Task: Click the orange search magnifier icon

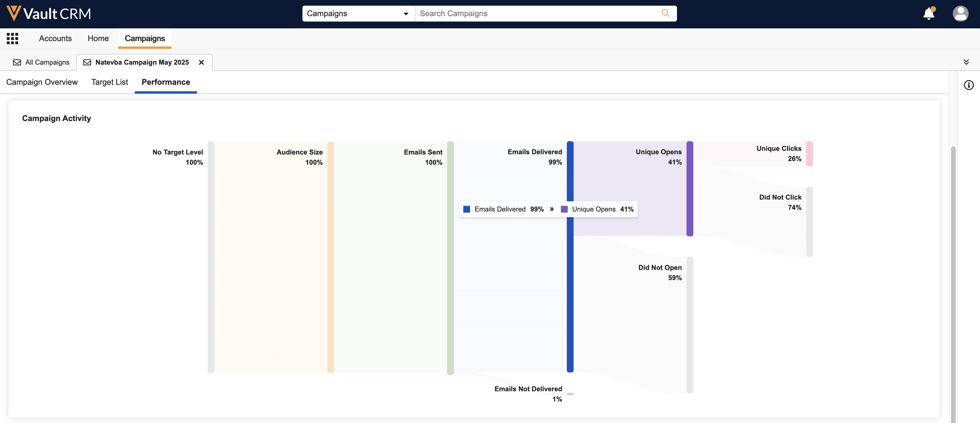Action: coord(665,13)
